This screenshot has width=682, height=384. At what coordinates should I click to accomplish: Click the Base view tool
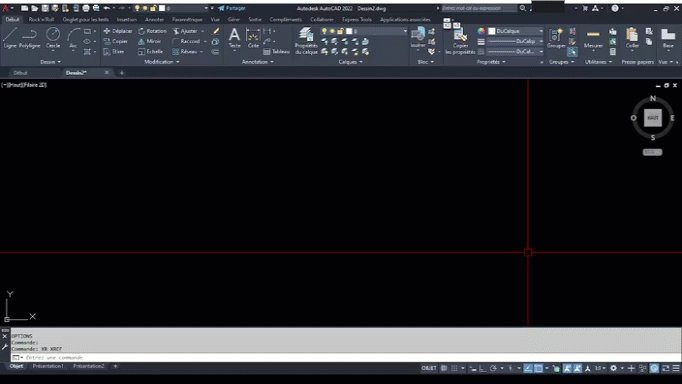(x=668, y=38)
